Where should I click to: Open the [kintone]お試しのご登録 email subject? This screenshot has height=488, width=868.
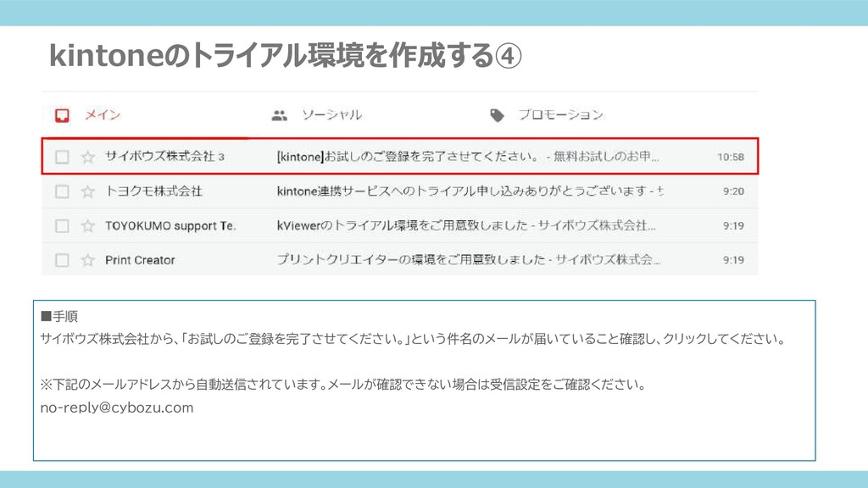(x=468, y=157)
